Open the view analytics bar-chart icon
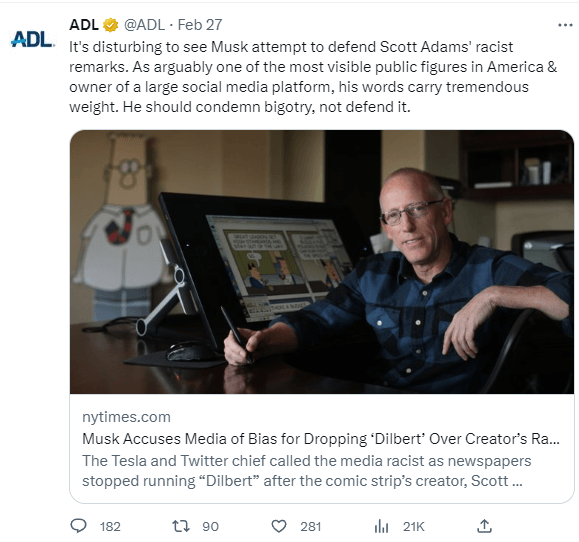579x542 pixels. tap(381, 526)
